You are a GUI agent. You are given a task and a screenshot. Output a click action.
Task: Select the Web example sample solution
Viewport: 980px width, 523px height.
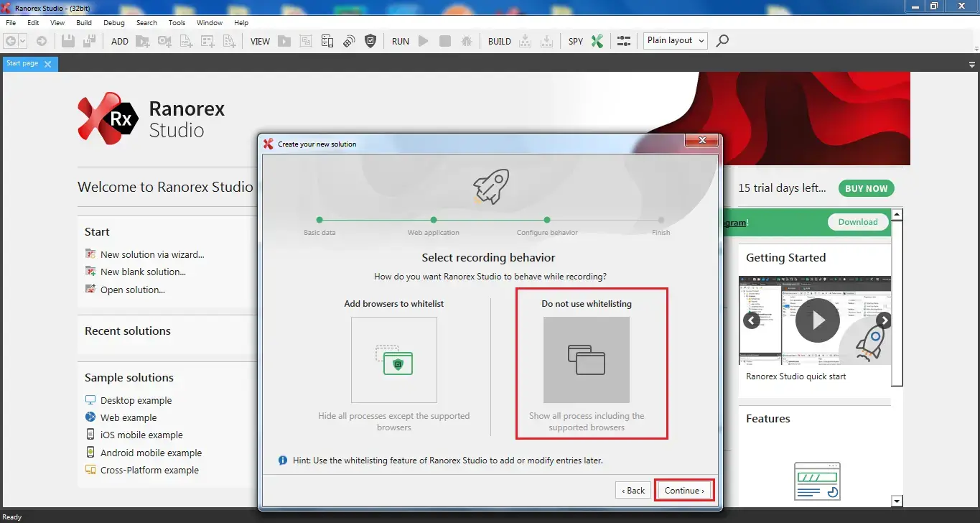[x=129, y=417]
